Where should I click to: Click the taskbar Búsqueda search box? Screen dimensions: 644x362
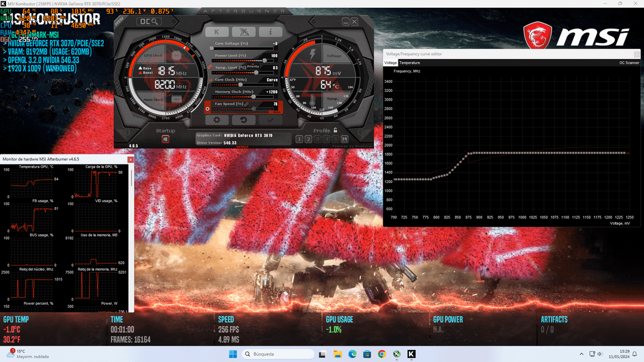pos(278,354)
